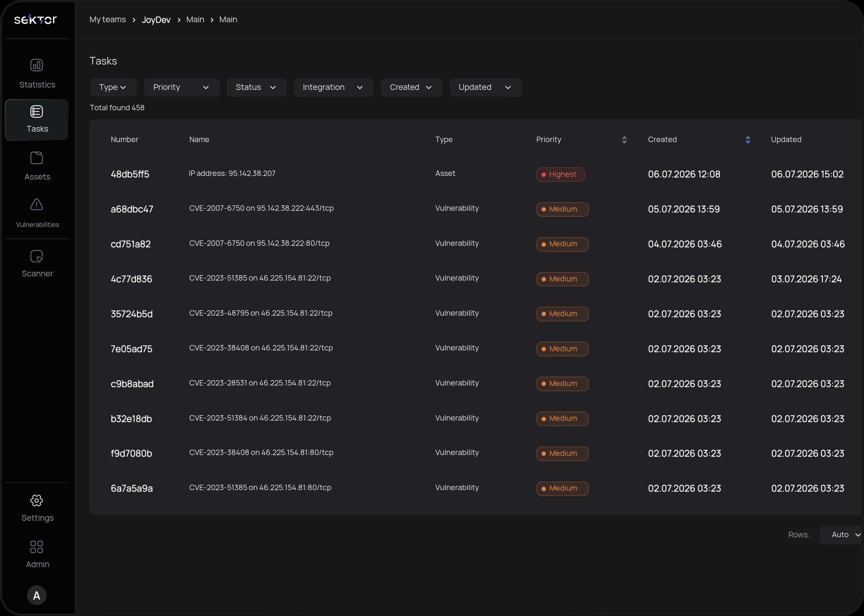
Task: Open Settings gear icon
Action: [x=36, y=500]
